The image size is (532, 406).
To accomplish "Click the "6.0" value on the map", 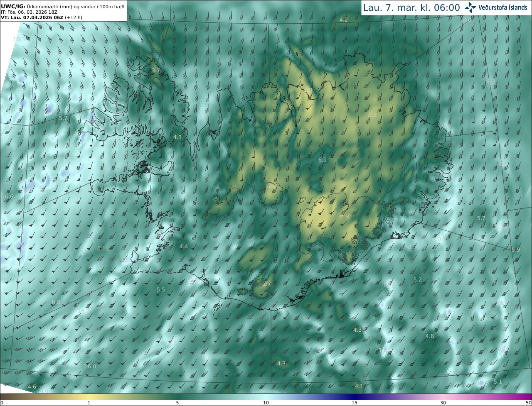I will pos(92,366).
